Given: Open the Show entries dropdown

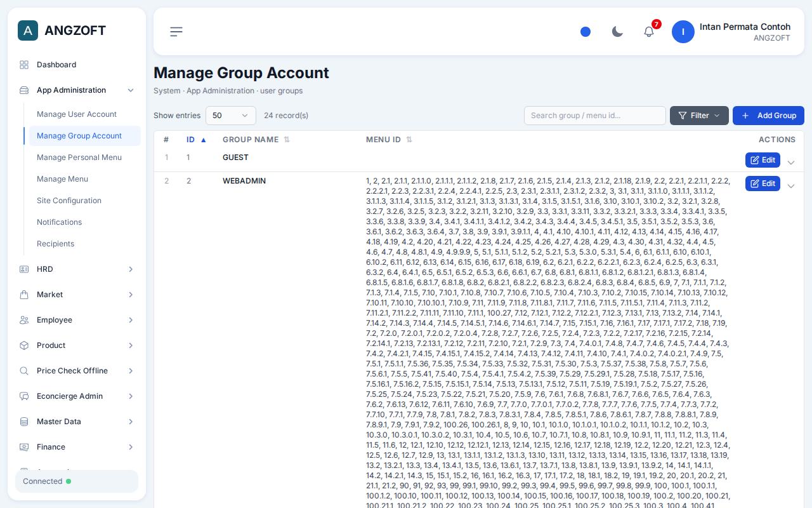Looking at the screenshot, I should (231, 116).
